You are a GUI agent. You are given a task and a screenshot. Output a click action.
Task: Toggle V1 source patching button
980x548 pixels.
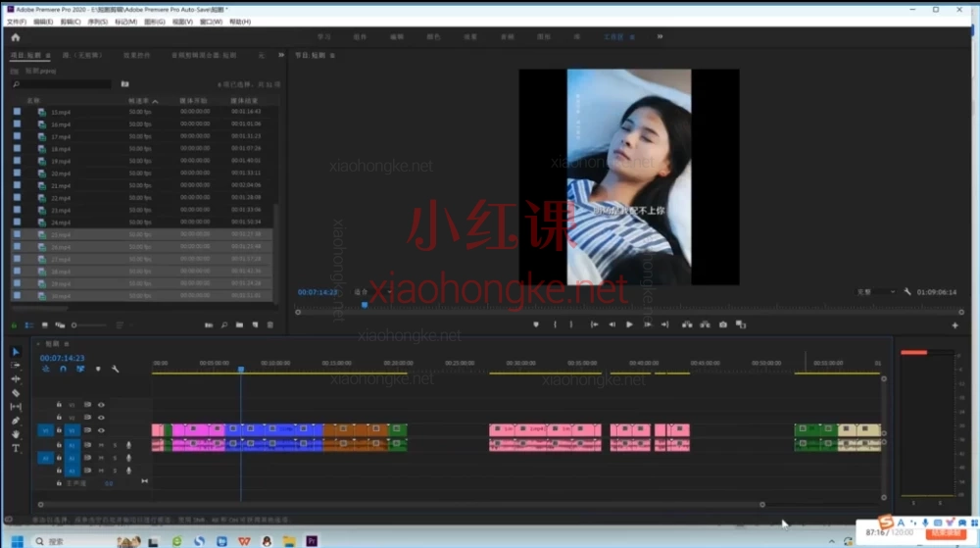tap(46, 430)
